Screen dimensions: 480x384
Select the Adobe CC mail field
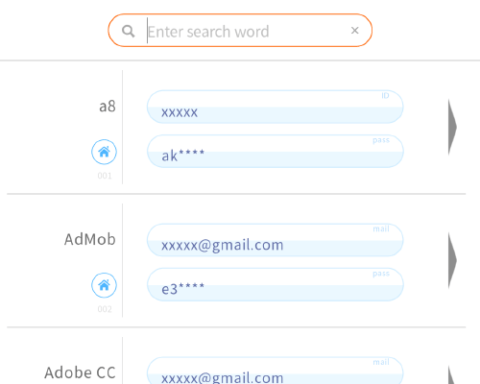point(275,370)
